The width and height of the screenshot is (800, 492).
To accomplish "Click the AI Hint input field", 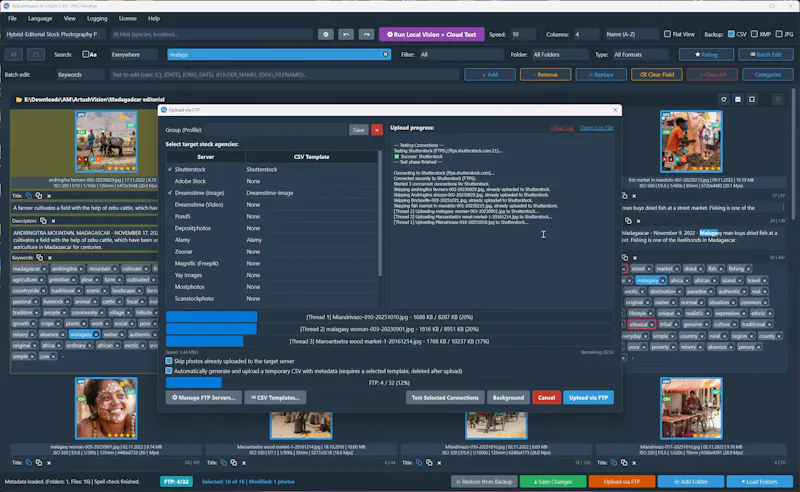I will tap(211, 34).
